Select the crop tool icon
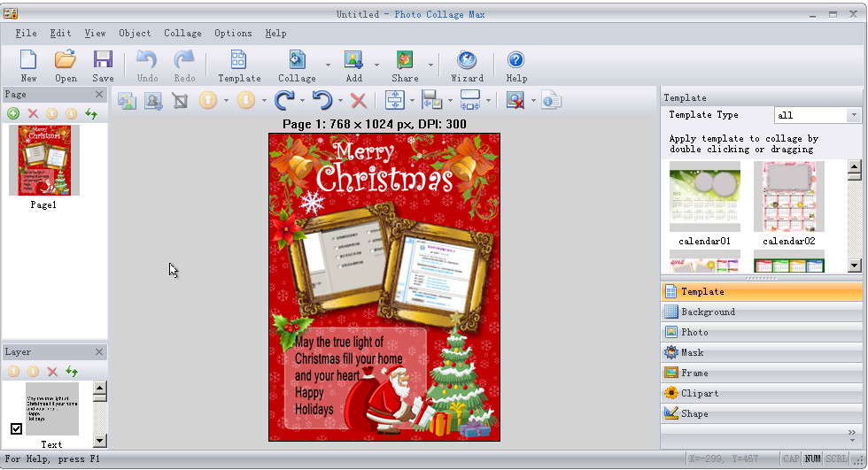Image resolution: width=868 pixels, height=470 pixels. (180, 101)
